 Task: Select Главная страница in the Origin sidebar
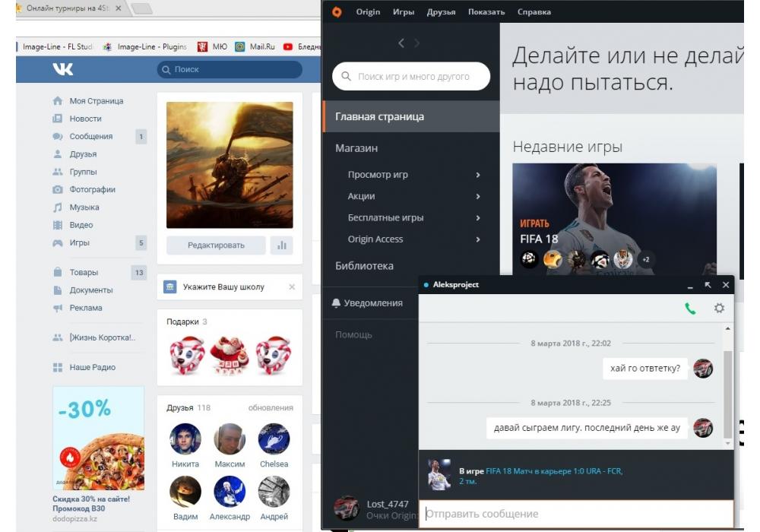411,117
